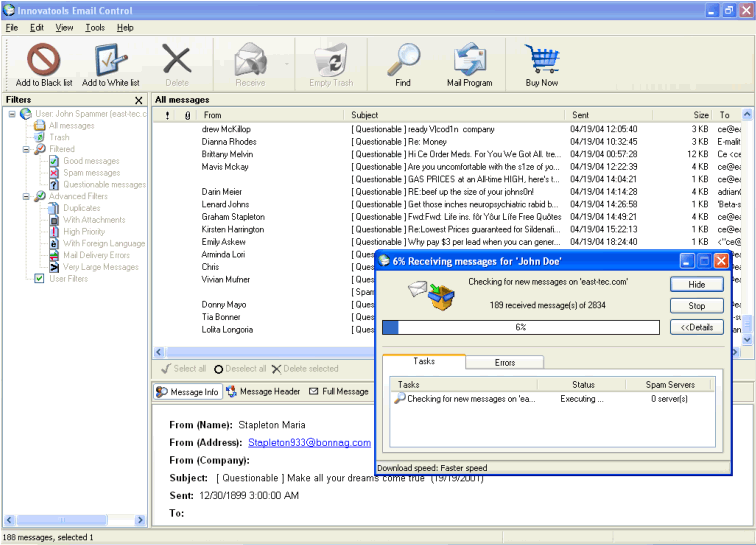Click the Deselect all circle icon
The image size is (756, 545).
point(218,369)
